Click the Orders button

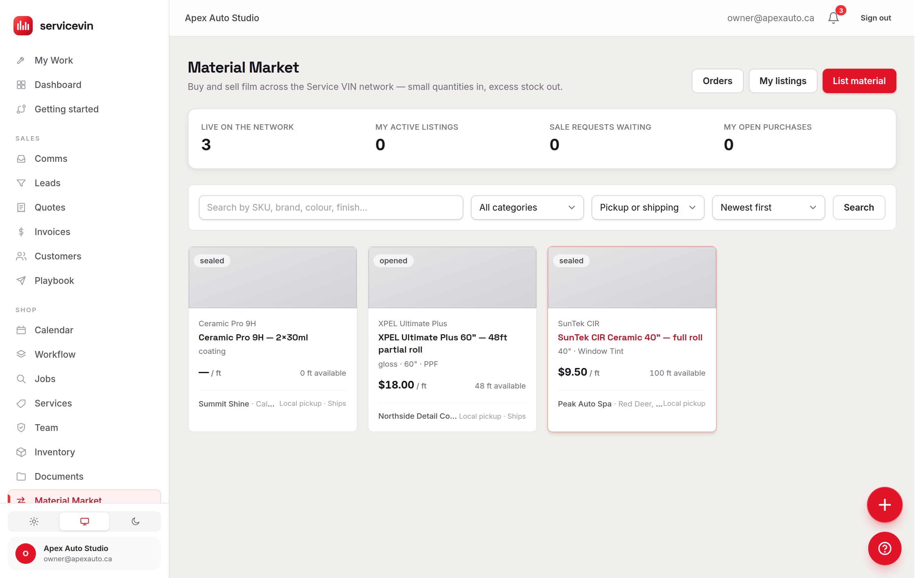point(717,81)
